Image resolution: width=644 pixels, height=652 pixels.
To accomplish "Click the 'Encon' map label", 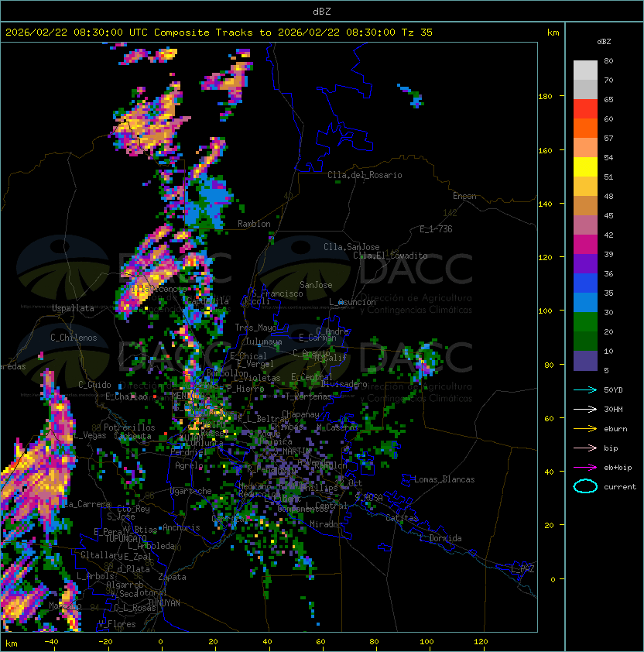I will [464, 196].
